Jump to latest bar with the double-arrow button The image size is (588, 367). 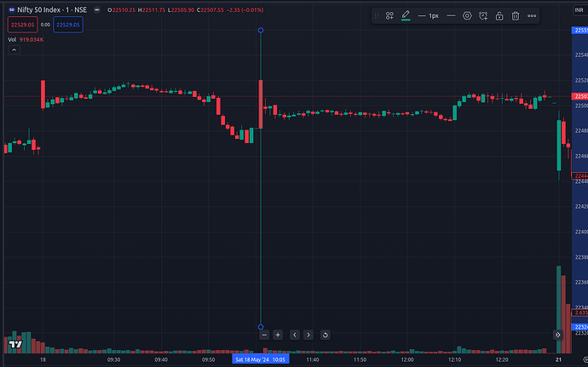click(x=557, y=335)
